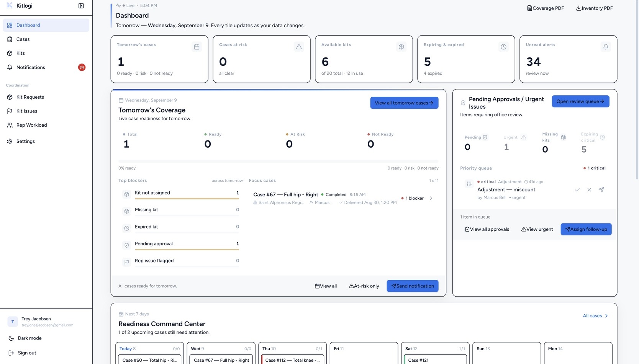Click the Expired kit clock icon
This screenshot has width=639, height=364.
[126, 228]
